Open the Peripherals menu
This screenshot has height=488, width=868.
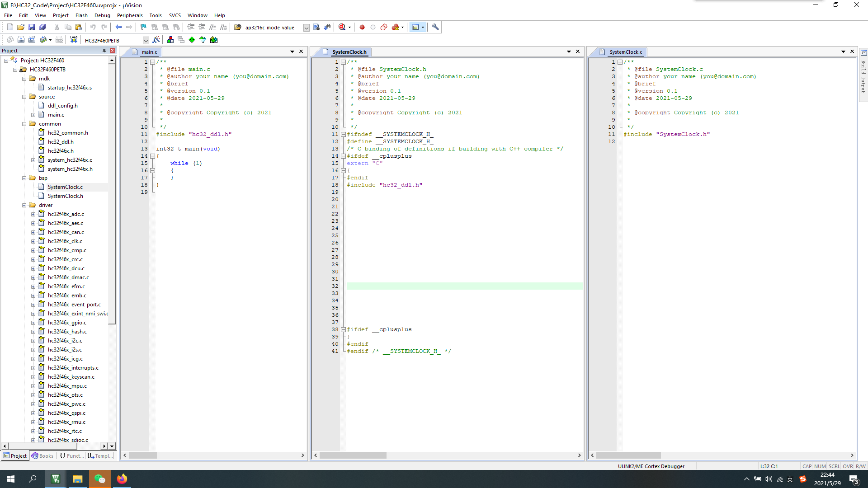click(130, 15)
